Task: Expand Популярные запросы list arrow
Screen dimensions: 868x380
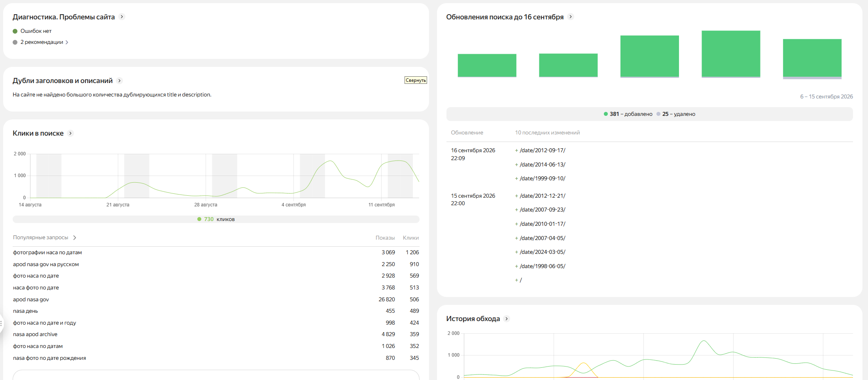Action: (x=74, y=238)
